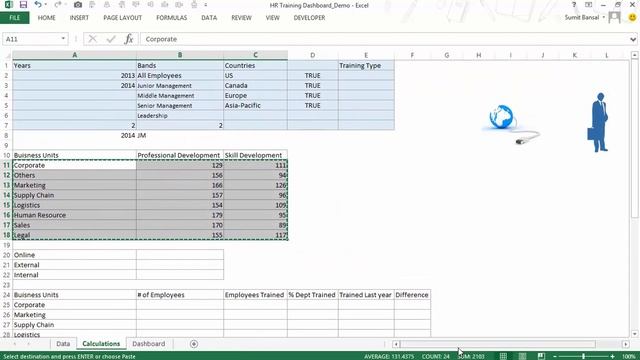Click the Camera tool icon

pos(78,5)
